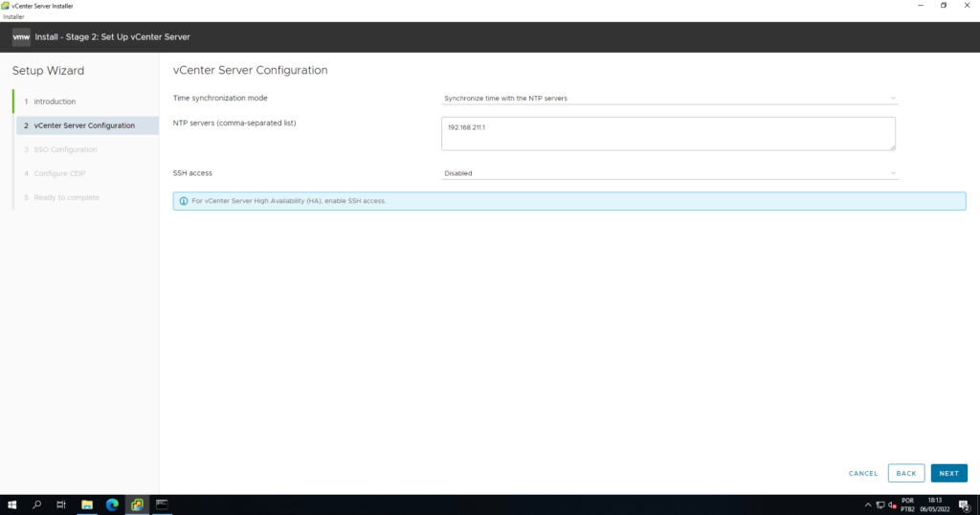
Task: Click the muted volume tray icon
Action: (x=893, y=505)
